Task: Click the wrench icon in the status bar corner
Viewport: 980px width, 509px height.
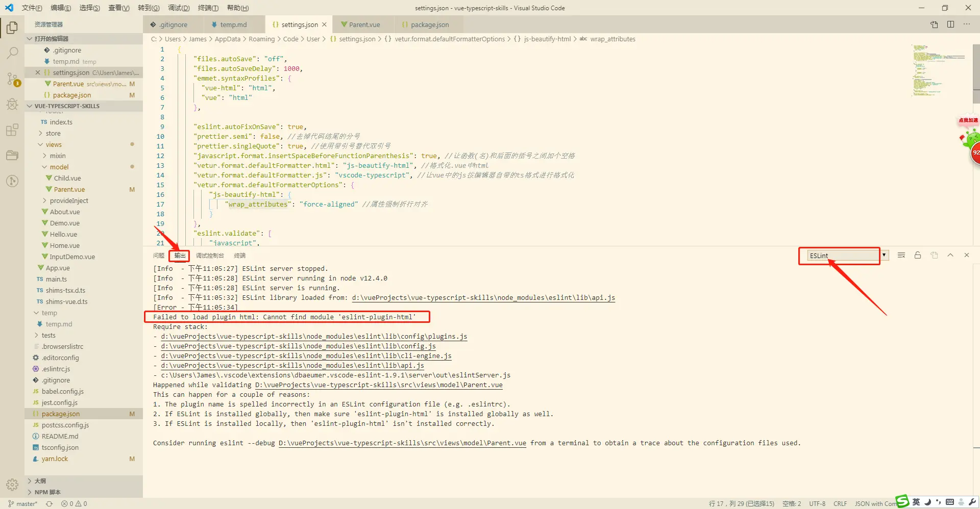Action: point(972,502)
